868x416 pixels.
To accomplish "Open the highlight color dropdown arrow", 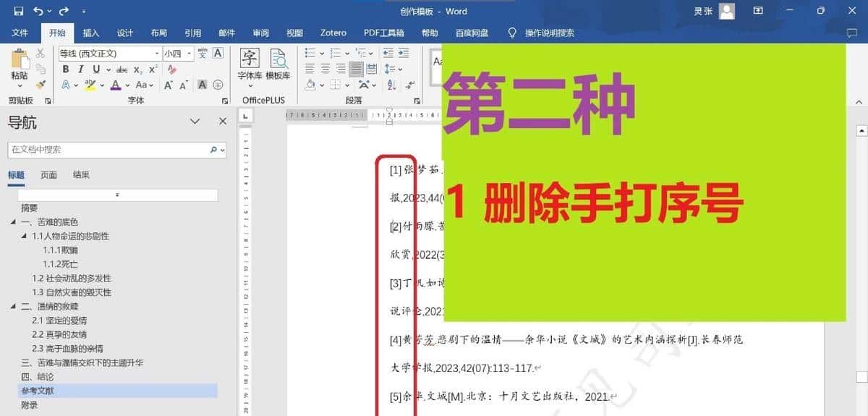I will (102, 85).
